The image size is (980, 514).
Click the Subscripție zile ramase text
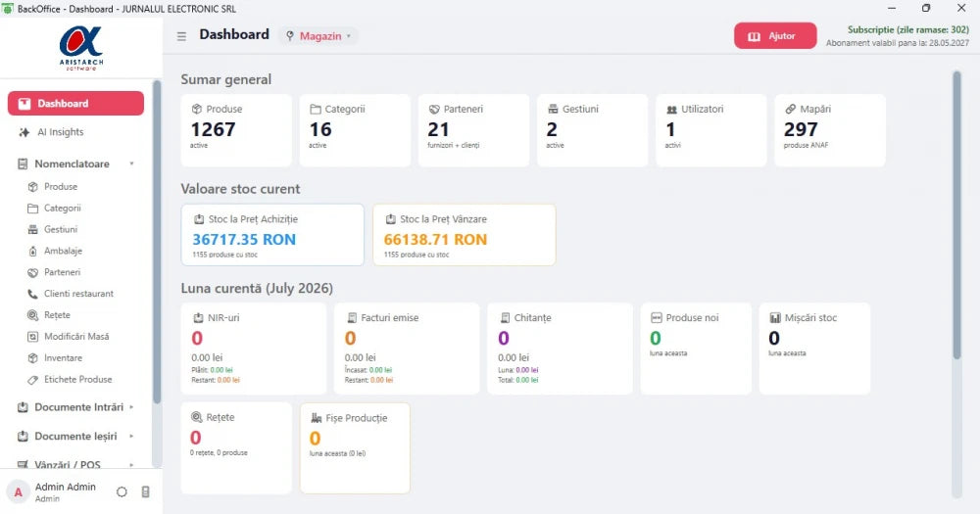[x=908, y=29]
